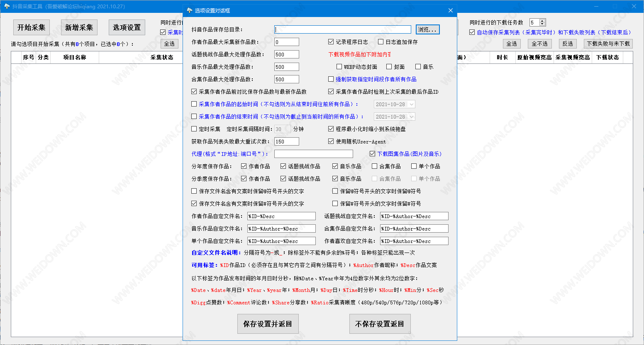Image resolution: width=644 pixels, height=345 pixels.
Task: Click 作者喜欢自定文件名 field
Action: point(414,241)
